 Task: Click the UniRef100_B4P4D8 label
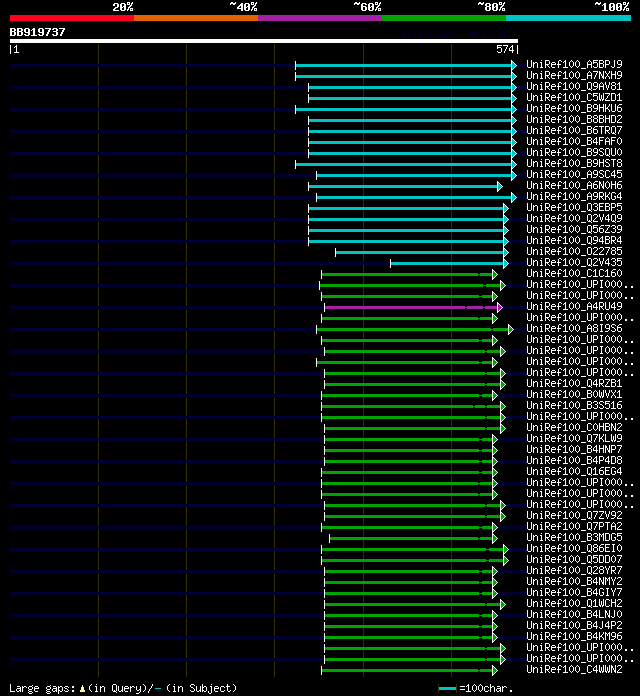point(574,461)
